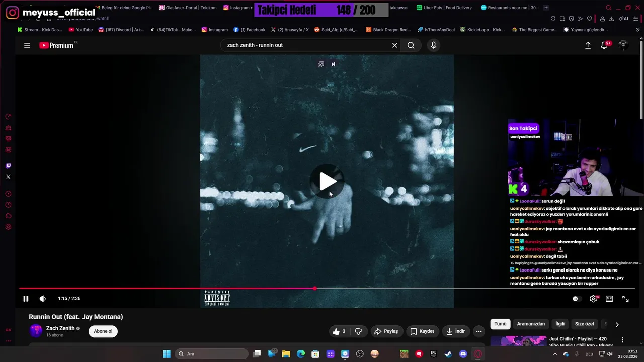This screenshot has height=362, width=644.
Task: Open the History clock sidebar icon
Action: tap(8, 205)
